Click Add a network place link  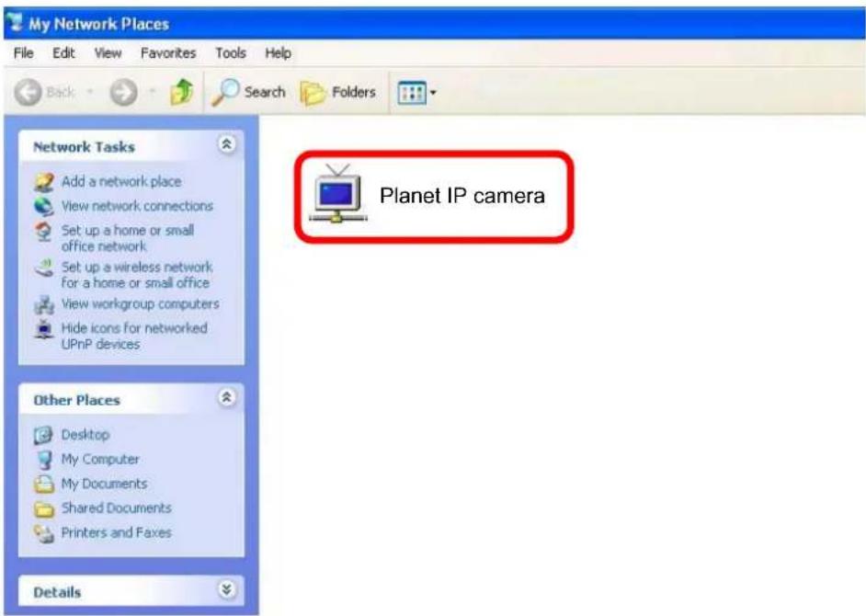(x=121, y=181)
